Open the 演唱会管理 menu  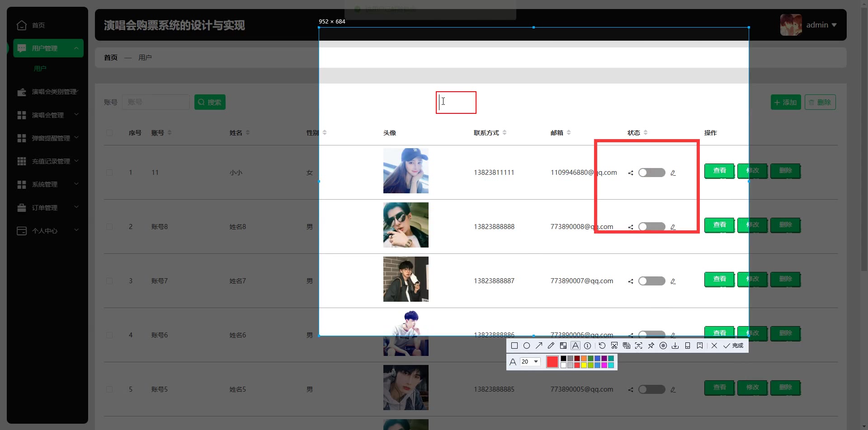[x=48, y=115]
